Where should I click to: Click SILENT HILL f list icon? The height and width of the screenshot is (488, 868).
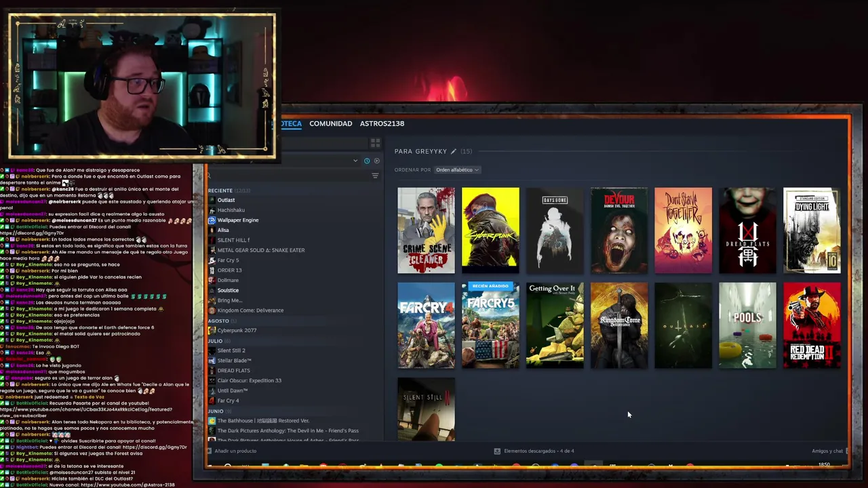212,240
